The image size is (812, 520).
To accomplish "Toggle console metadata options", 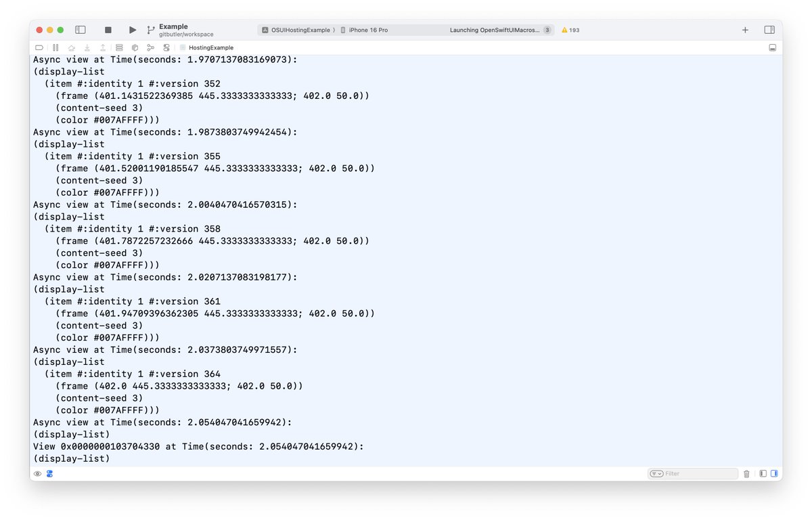I will coord(49,474).
